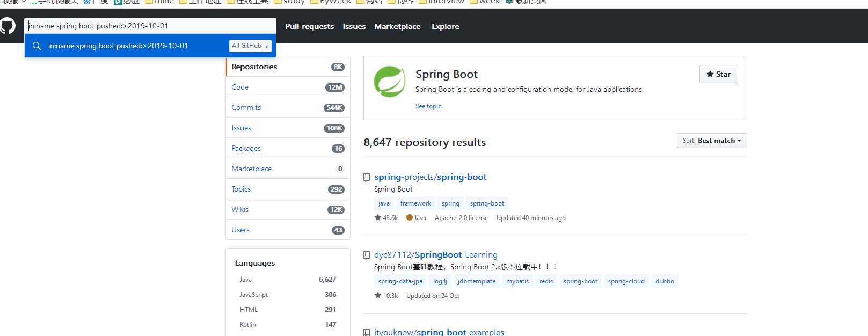
Task: Open ityouknow/spring-boot-examples repository
Action: pyautogui.click(x=439, y=332)
